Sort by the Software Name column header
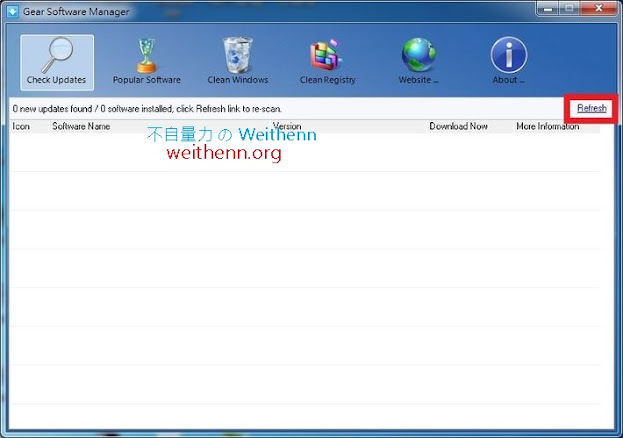 (81, 126)
